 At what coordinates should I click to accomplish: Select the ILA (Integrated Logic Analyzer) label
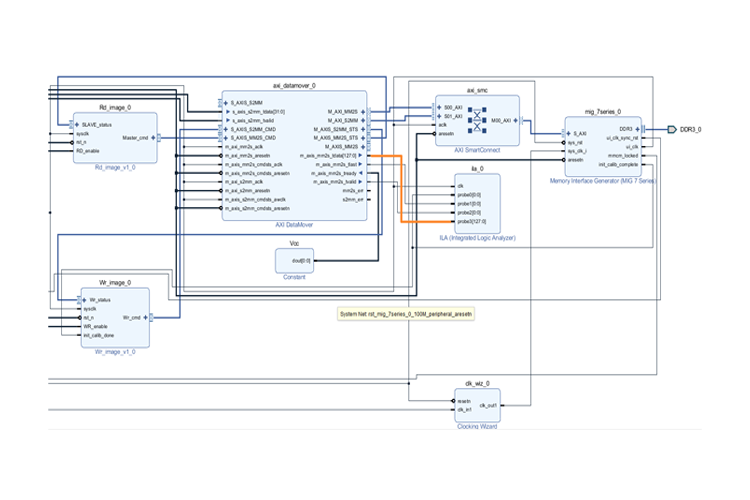(x=476, y=237)
